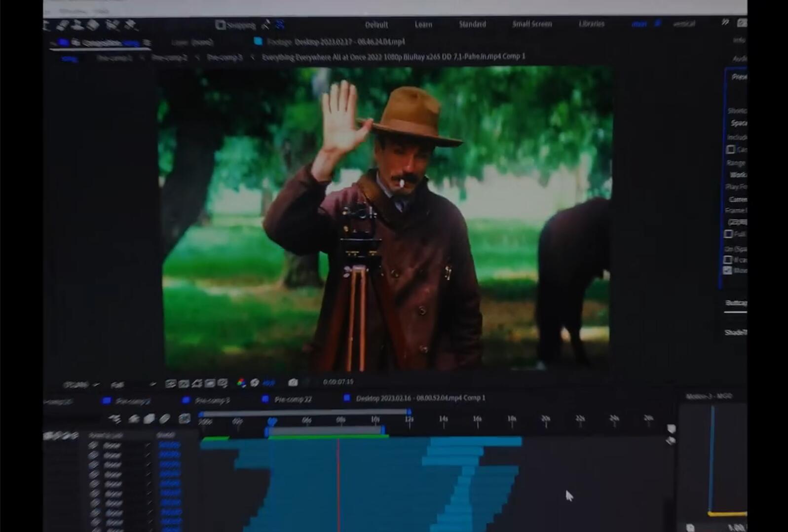Toggle the Full Screen checkbox in Preview

click(x=728, y=234)
